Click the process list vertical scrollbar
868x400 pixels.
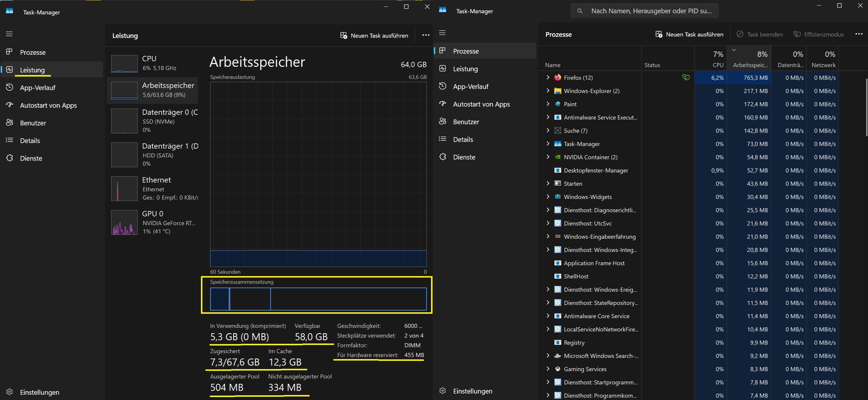[866, 108]
